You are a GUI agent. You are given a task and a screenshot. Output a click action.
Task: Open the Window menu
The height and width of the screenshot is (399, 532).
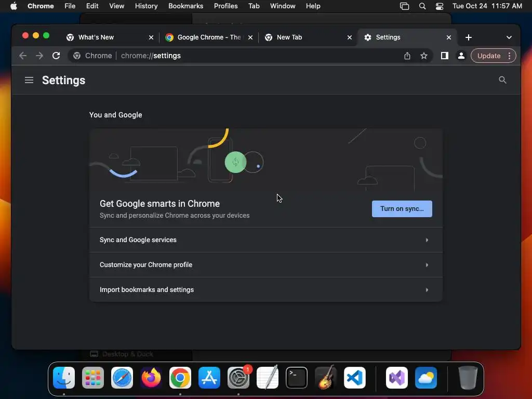283,6
